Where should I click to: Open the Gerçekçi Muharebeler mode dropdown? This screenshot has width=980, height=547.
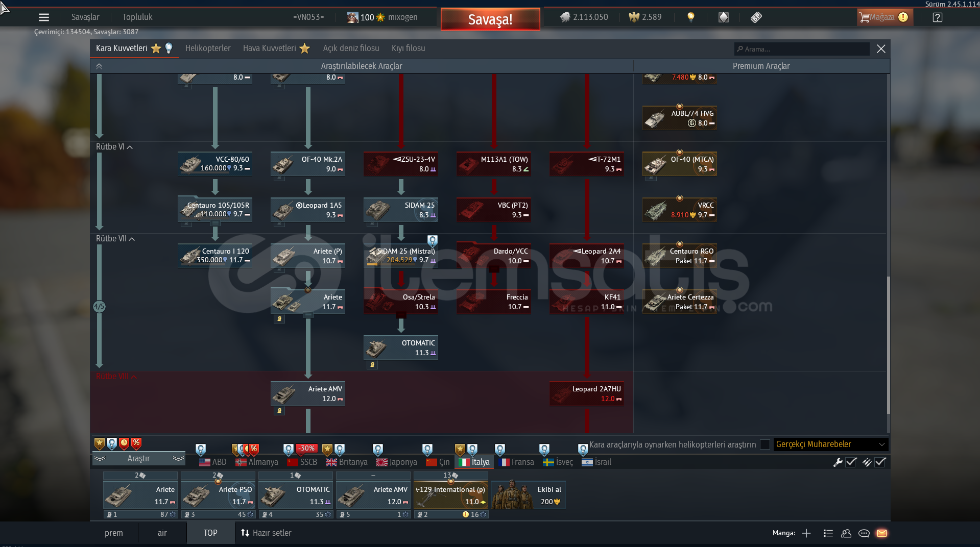[x=831, y=444]
